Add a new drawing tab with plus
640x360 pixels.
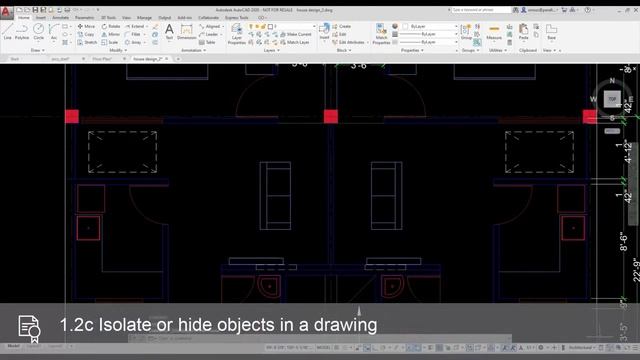pos(178,59)
